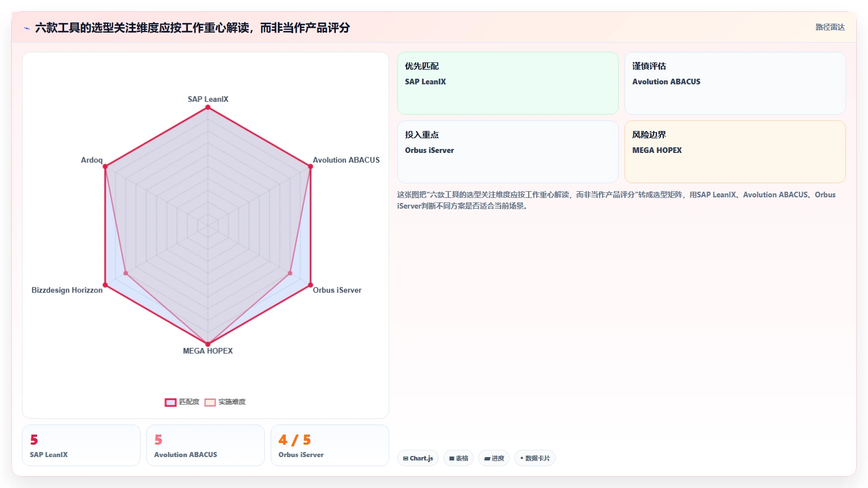Click the inner 实施难度 point on the Bizzdesign Horizzon axis
The height and width of the screenshot is (488, 868).
(x=125, y=273)
